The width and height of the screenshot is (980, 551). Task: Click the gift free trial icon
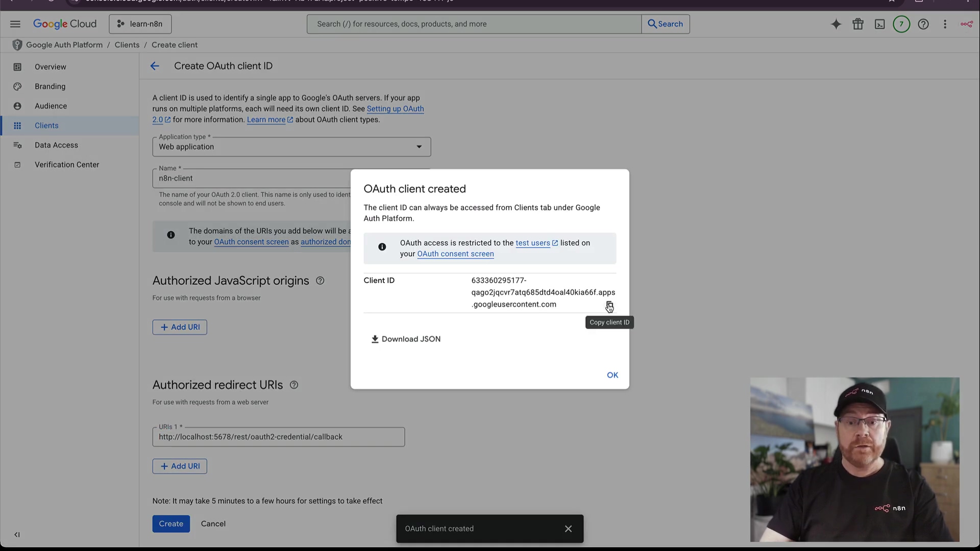coord(857,24)
